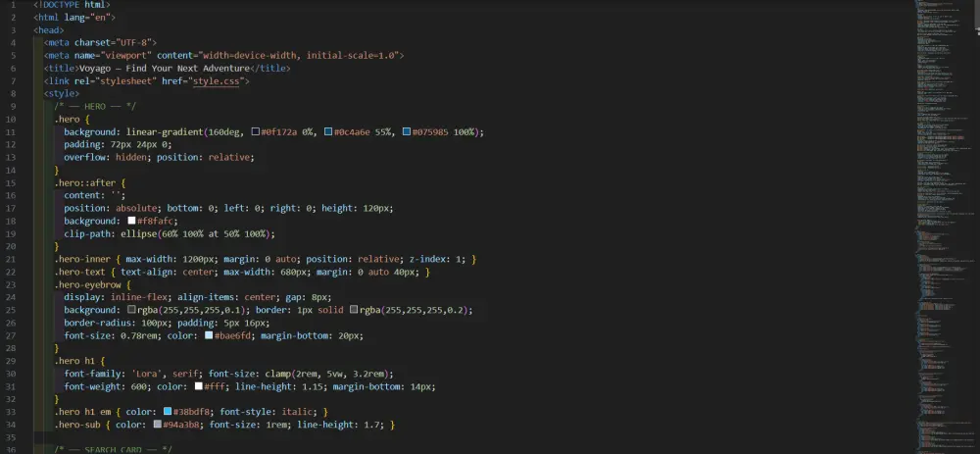Click the inline-flex display value
Screen dimensions: 980x454
point(141,297)
